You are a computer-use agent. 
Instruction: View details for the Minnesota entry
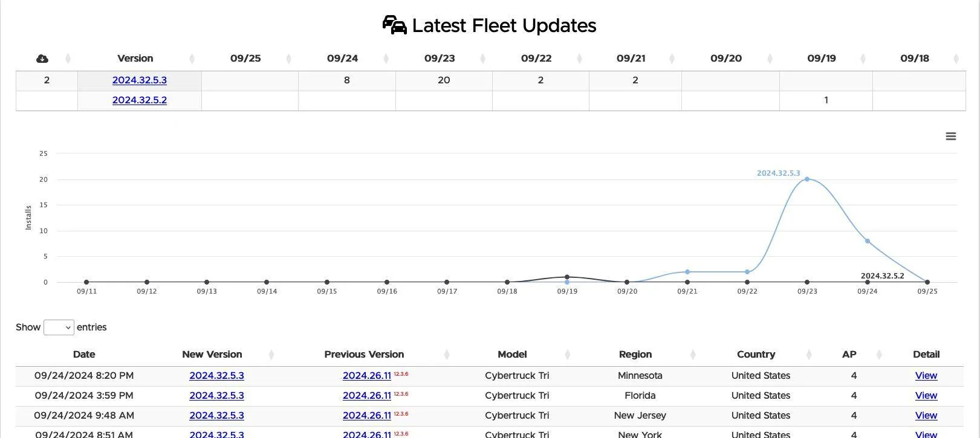coord(926,376)
